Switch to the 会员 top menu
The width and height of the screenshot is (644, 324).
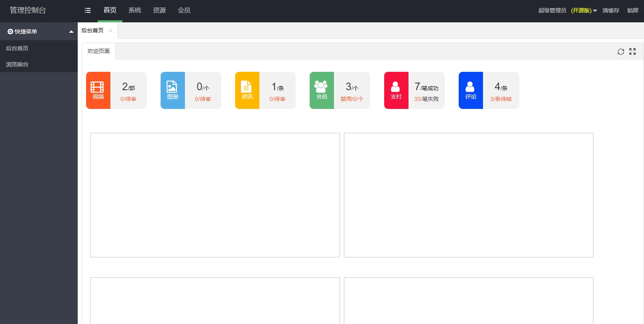tap(184, 10)
